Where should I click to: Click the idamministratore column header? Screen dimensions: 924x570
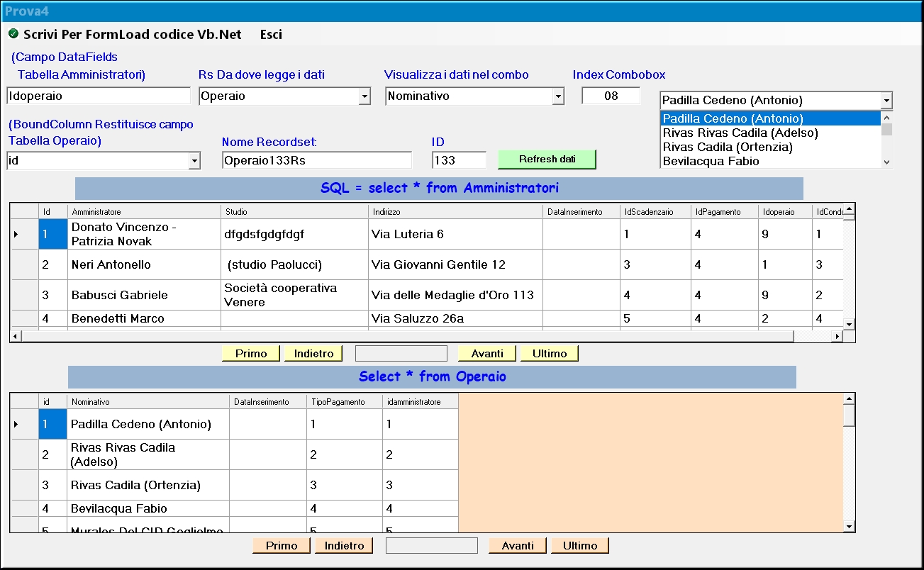tap(421, 402)
